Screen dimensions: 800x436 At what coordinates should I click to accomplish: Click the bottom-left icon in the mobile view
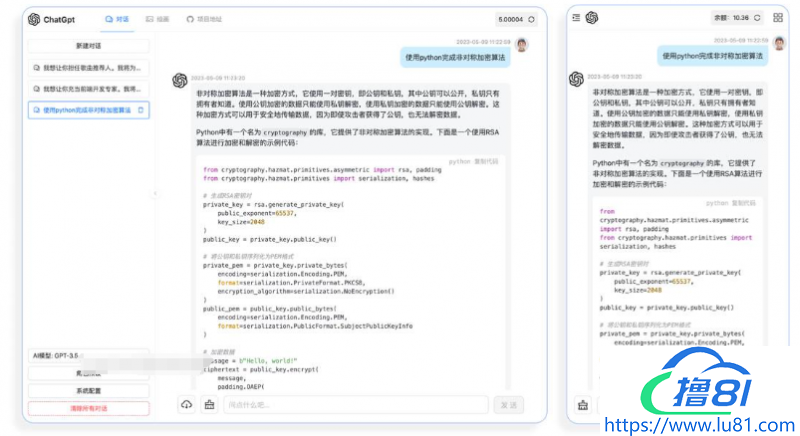tap(583, 405)
